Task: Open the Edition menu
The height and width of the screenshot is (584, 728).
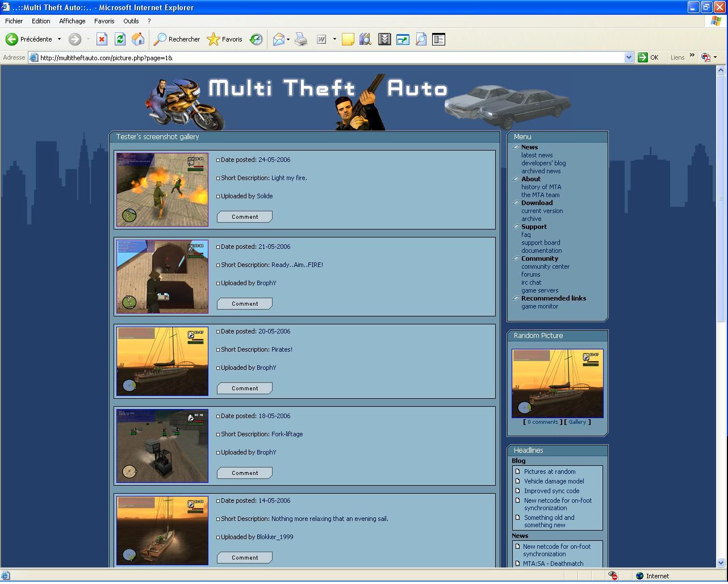Action: point(41,21)
